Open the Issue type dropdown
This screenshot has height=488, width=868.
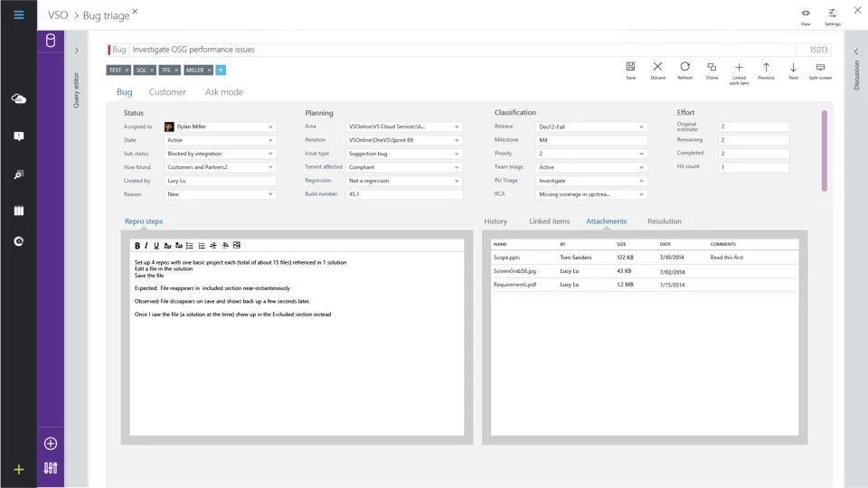404,154
